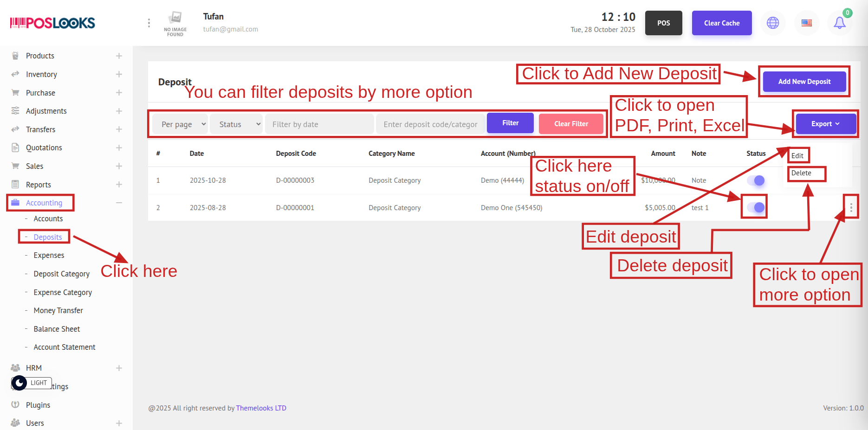Open the Status filter dropdown
The width and height of the screenshot is (868, 430).
pos(236,124)
